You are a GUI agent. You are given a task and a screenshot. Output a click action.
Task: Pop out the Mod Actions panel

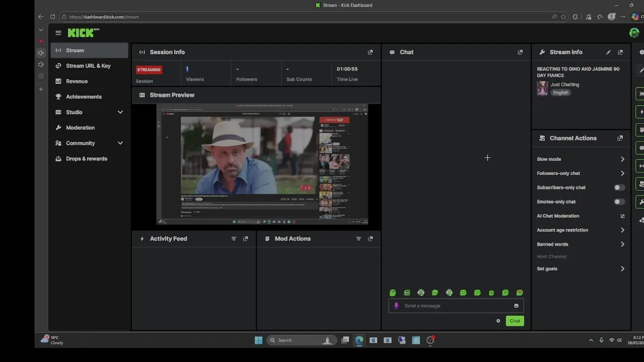tap(370, 239)
